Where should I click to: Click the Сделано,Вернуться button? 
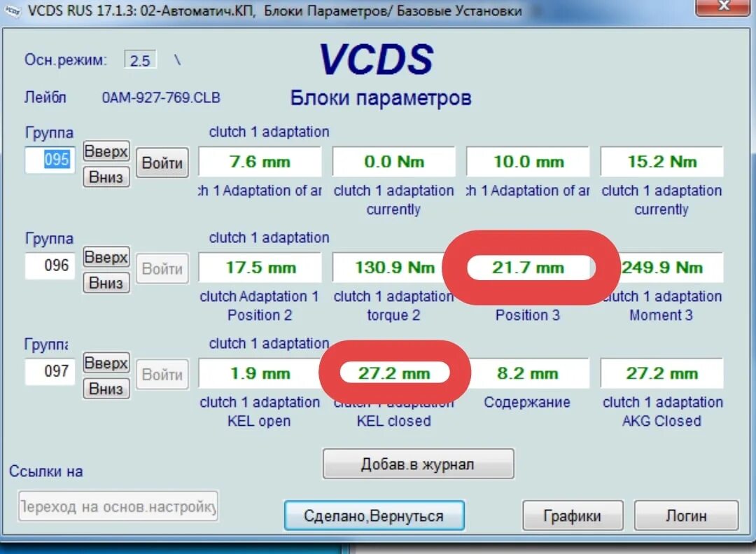(x=374, y=515)
